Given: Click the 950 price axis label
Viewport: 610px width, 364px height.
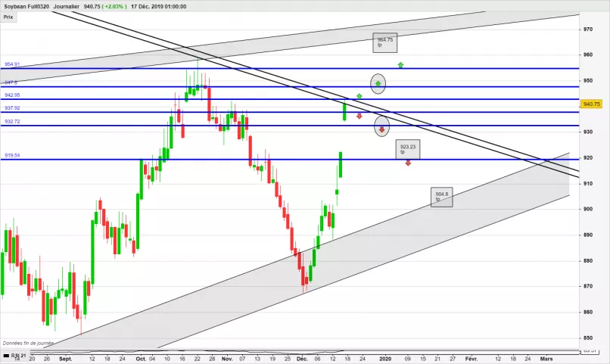Looking at the screenshot, I should click(588, 80).
